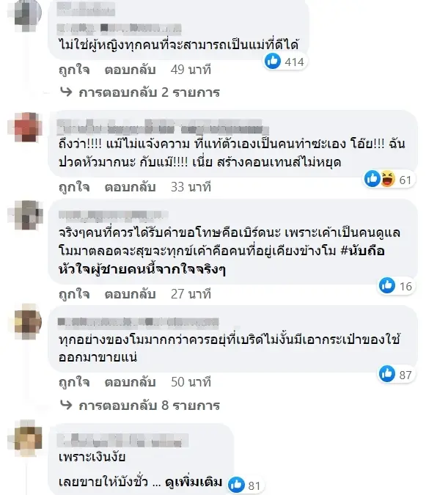Open the first commenter's grey profile avatar
This screenshot has width=448, height=495.
pyautogui.click(x=28, y=12)
